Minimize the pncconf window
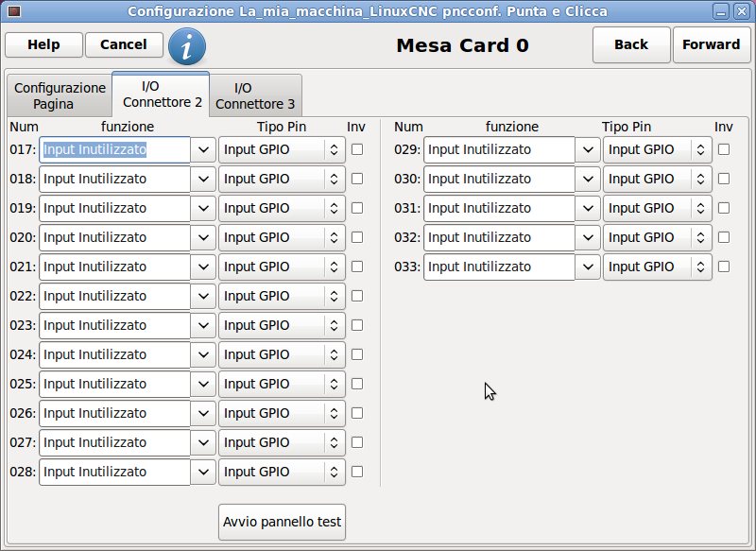756x551 pixels. click(721, 11)
